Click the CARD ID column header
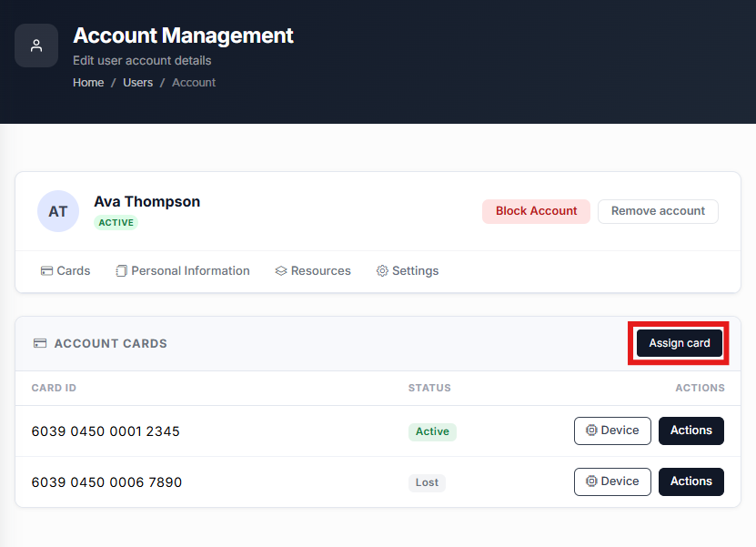This screenshot has width=756, height=547. (x=54, y=388)
